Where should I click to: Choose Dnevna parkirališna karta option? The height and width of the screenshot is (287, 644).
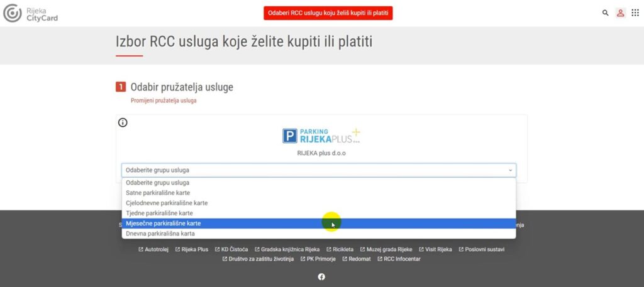pyautogui.click(x=160, y=234)
